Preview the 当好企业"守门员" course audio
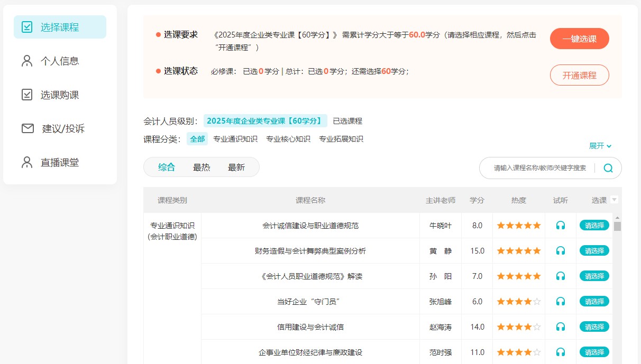641x364 pixels. tap(561, 302)
